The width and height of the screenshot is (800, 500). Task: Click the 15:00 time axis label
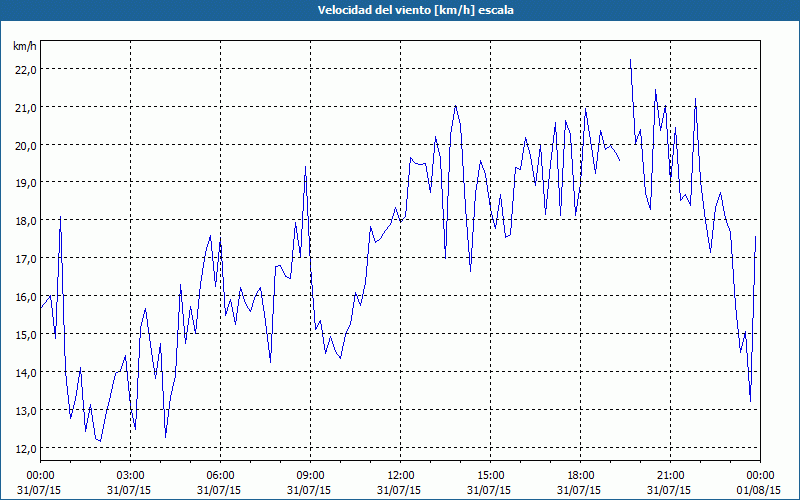[x=490, y=476]
